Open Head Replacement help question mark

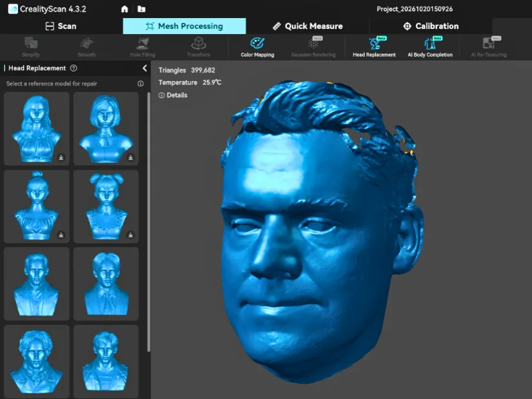74,68
